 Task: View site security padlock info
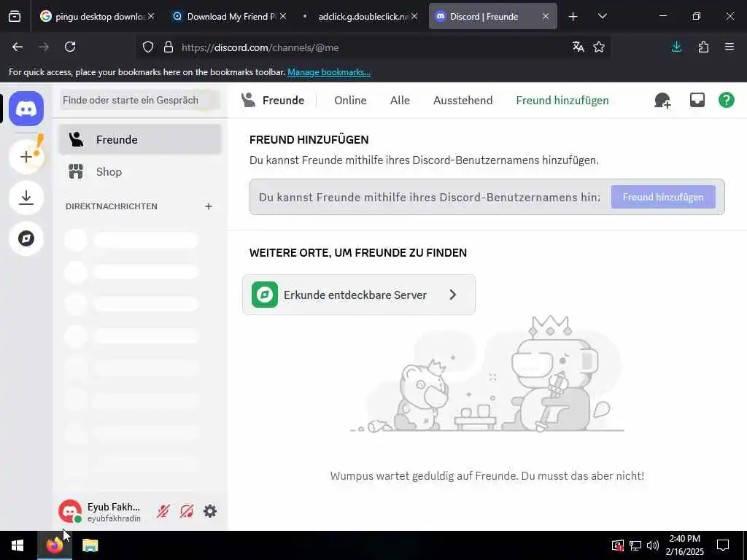(x=169, y=47)
